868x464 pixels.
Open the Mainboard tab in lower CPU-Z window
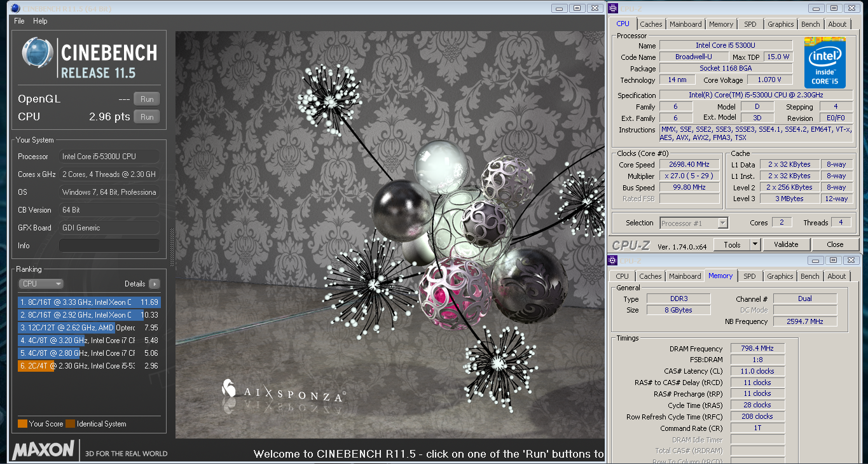tap(685, 276)
